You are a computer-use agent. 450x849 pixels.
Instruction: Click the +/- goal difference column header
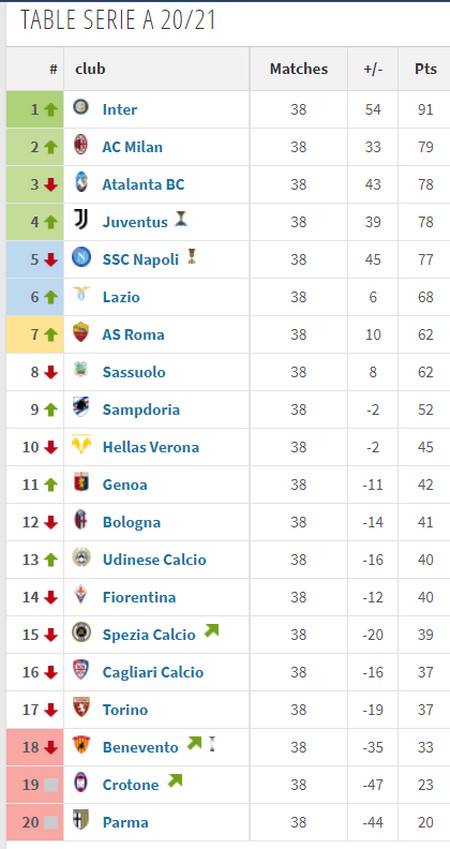tap(373, 69)
